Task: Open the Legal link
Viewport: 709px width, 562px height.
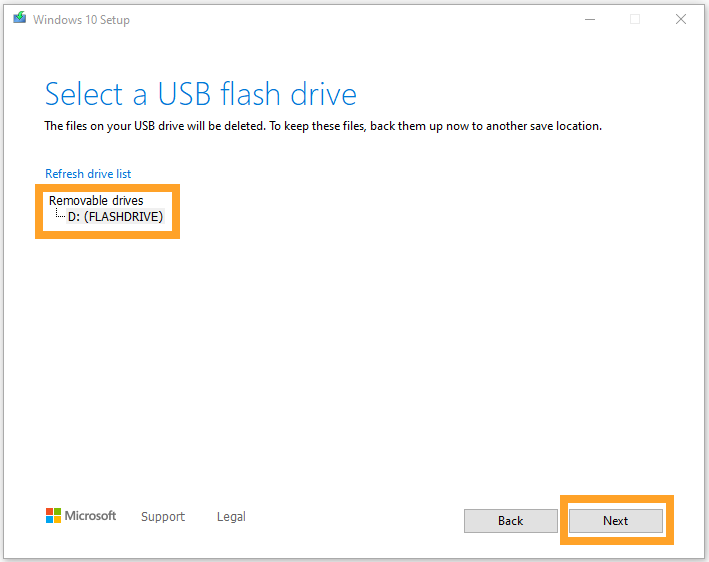Action: 231,517
